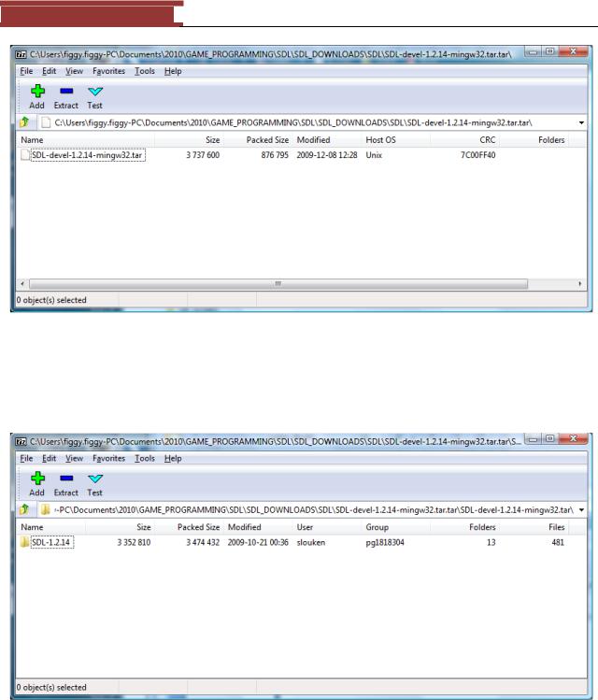Click files count 481

pos(558,542)
